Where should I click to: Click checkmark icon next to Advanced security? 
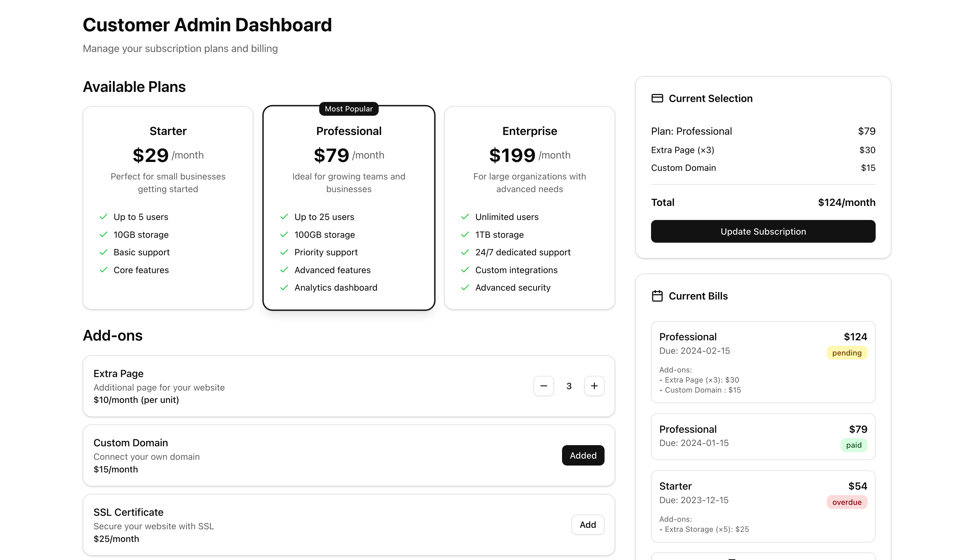point(465,288)
